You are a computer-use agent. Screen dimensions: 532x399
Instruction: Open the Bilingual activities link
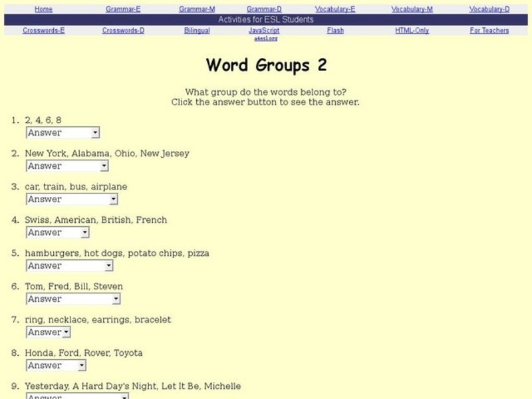[196, 30]
